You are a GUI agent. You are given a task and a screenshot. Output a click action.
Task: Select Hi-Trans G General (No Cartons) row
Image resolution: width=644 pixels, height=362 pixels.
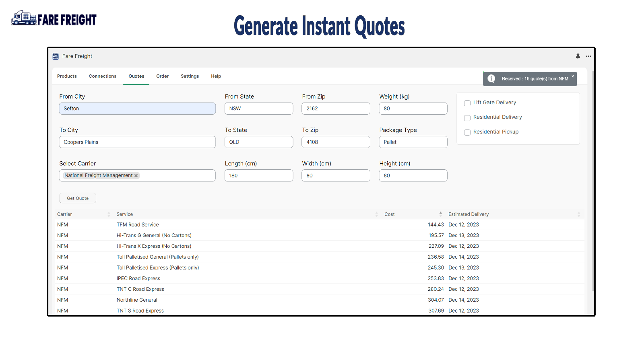point(320,235)
